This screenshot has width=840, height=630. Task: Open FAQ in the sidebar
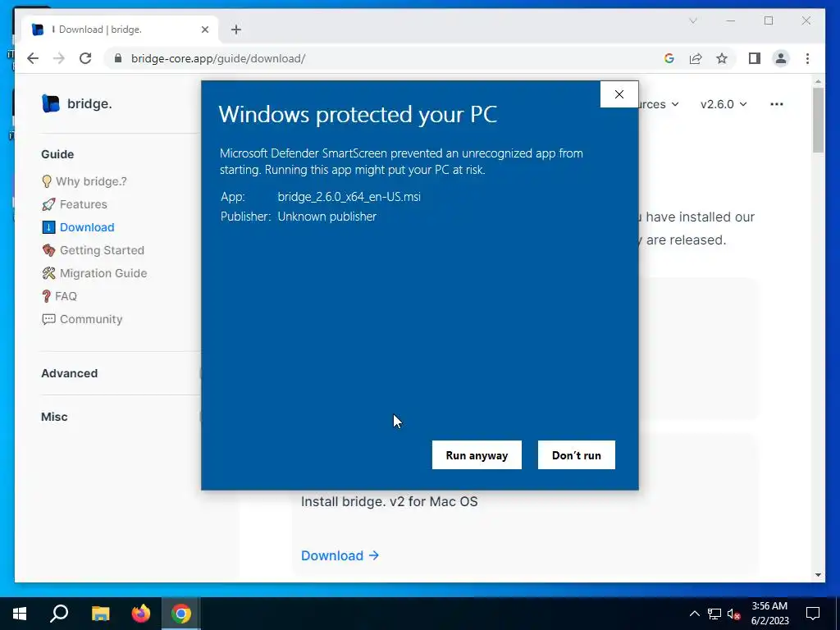(x=59, y=296)
